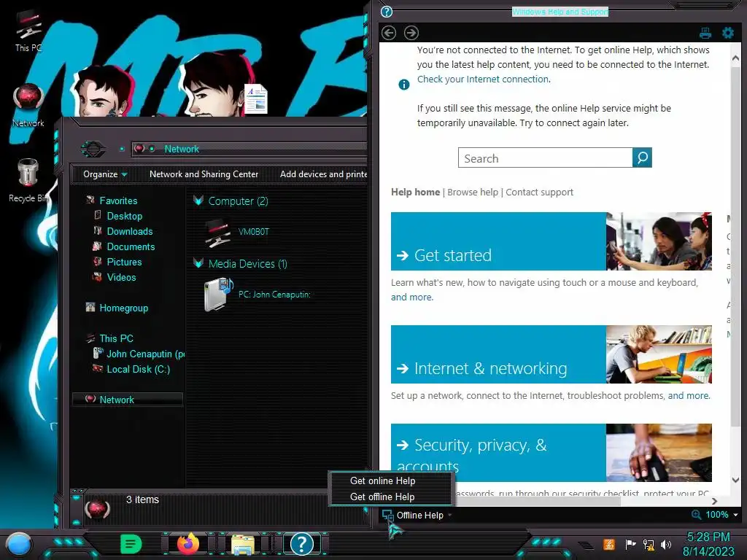Screen dimensions: 747x560
Task: Click the Help vertical scrollbar up arrow
Action: click(735, 58)
